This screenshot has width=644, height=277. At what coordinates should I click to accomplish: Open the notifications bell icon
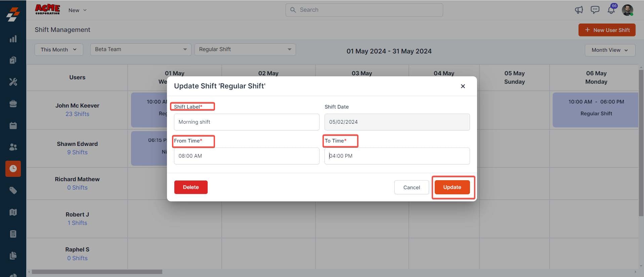coord(611,10)
